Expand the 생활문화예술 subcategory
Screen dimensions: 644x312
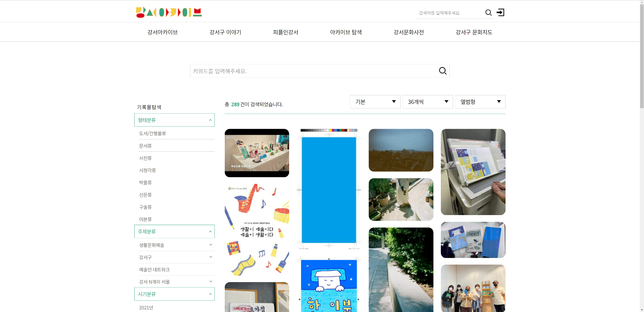coord(211,245)
